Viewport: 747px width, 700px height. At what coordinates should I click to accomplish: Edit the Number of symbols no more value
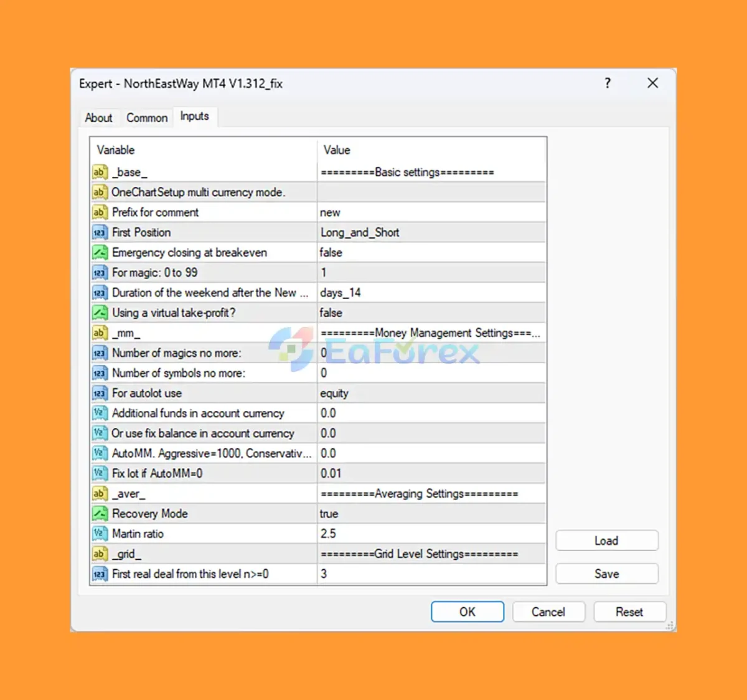(431, 373)
